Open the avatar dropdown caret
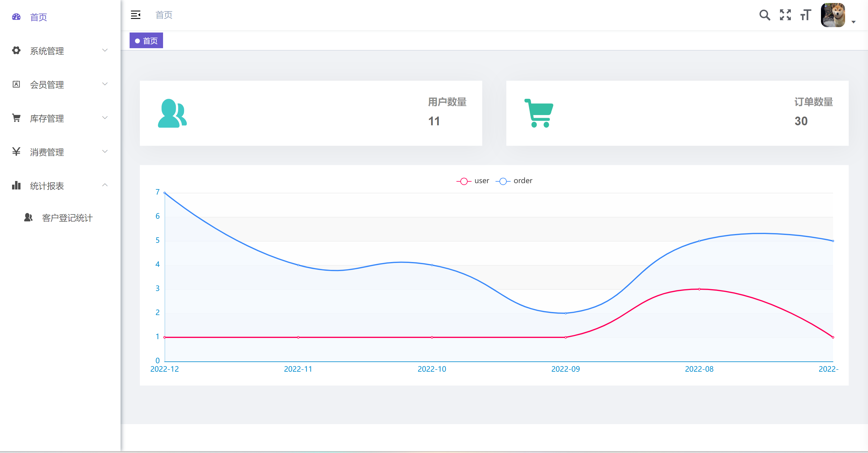 point(854,22)
